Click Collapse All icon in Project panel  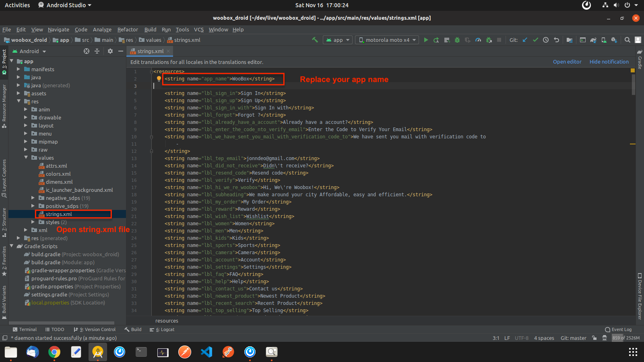(97, 51)
